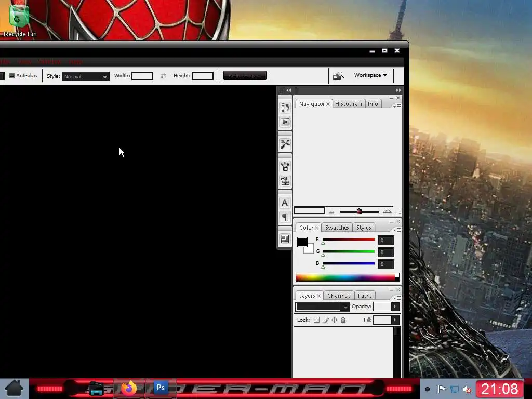Switch to the Histogram tab
Image resolution: width=532 pixels, height=399 pixels.
click(x=349, y=104)
